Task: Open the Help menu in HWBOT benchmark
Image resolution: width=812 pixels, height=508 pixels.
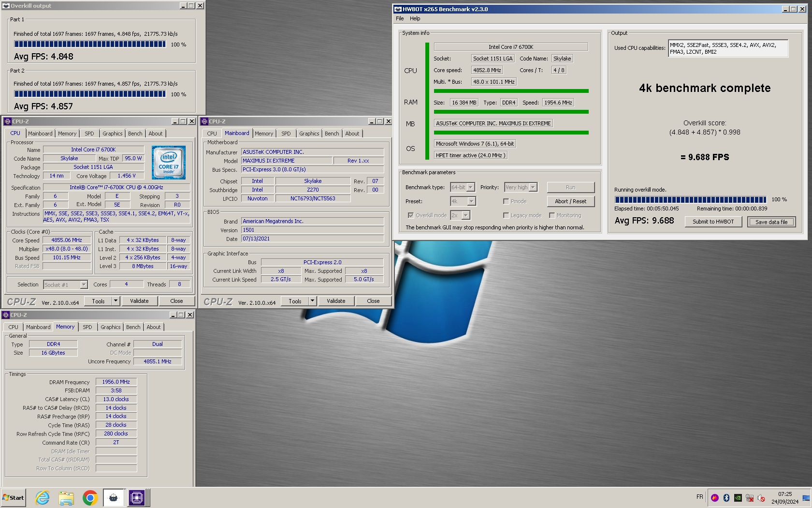Action: click(x=415, y=18)
